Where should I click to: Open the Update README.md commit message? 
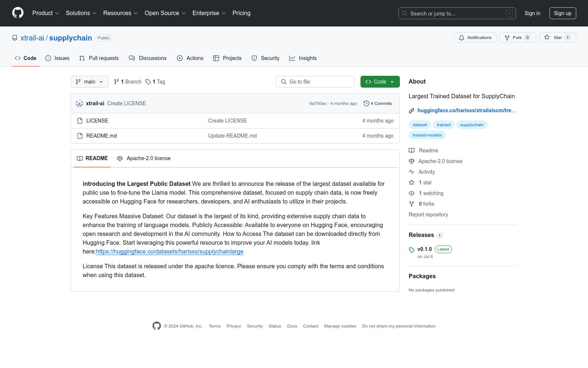232,136
